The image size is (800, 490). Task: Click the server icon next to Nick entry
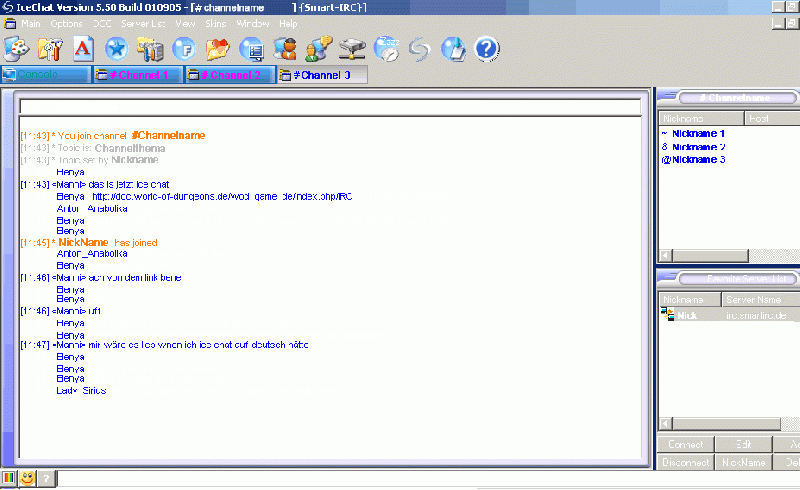(667, 314)
